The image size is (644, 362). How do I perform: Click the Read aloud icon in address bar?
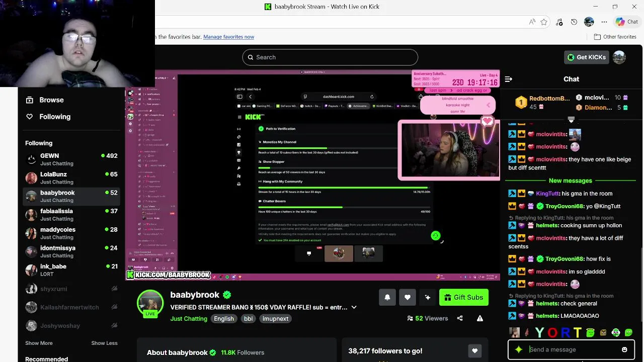pos(532,22)
